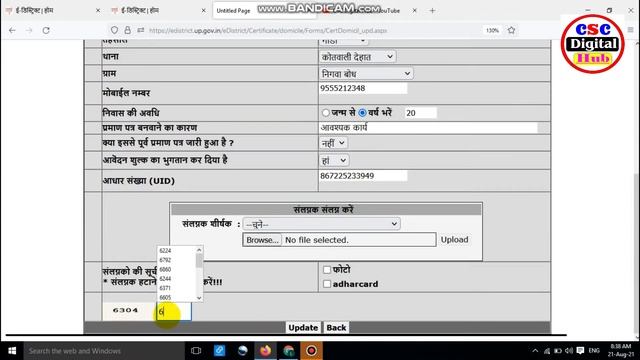This screenshot has height=360, width=640.
Task: Click the Upload button
Action: (x=454, y=240)
